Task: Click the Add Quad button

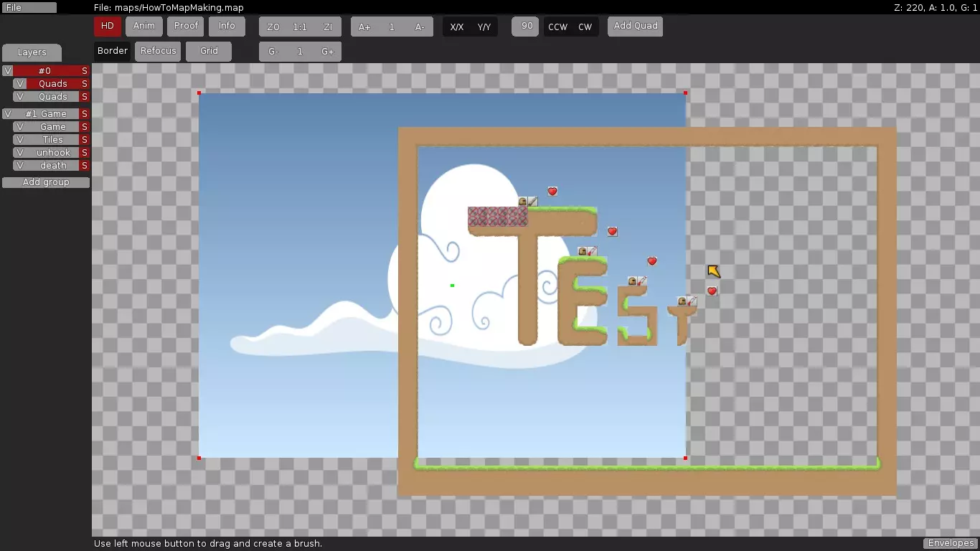Action: pyautogui.click(x=636, y=27)
